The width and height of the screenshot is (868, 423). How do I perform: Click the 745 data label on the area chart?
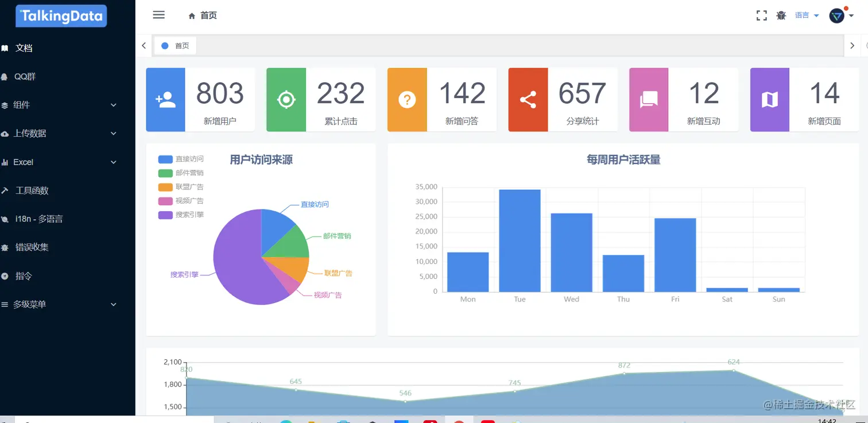pos(514,383)
